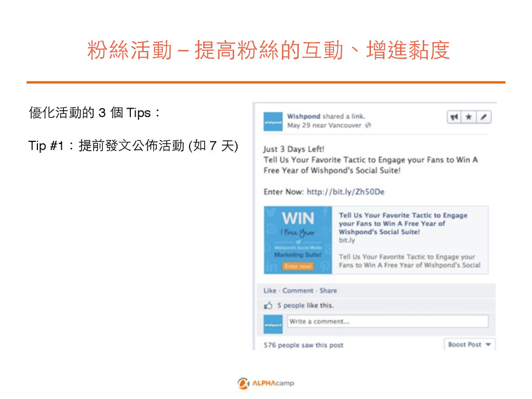
Task: Click the orange Enter now! button
Action: pyautogui.click(x=298, y=267)
